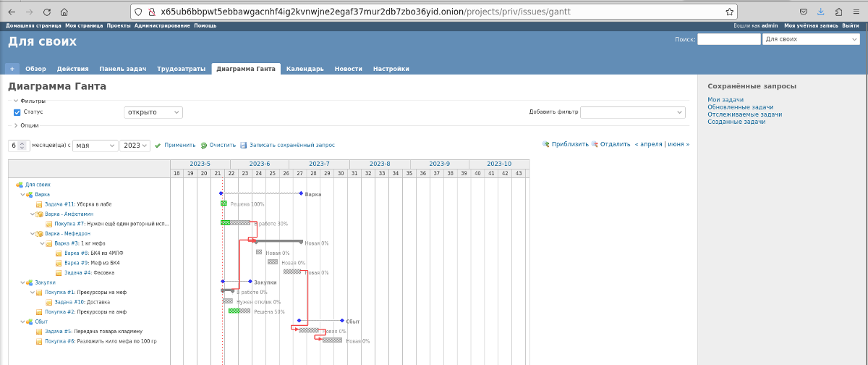The height and width of the screenshot is (365, 868).
Task: Apply settings with the green checkmark Применить
Action: 175,146
